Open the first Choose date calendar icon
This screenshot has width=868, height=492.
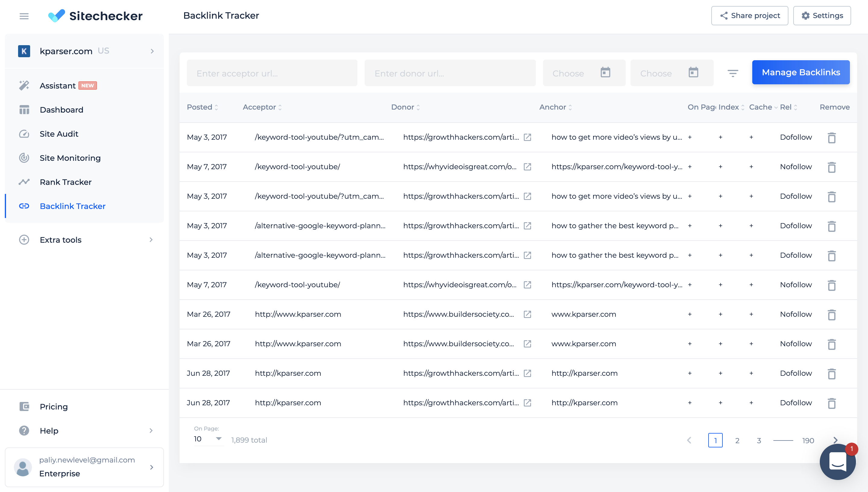tap(605, 72)
